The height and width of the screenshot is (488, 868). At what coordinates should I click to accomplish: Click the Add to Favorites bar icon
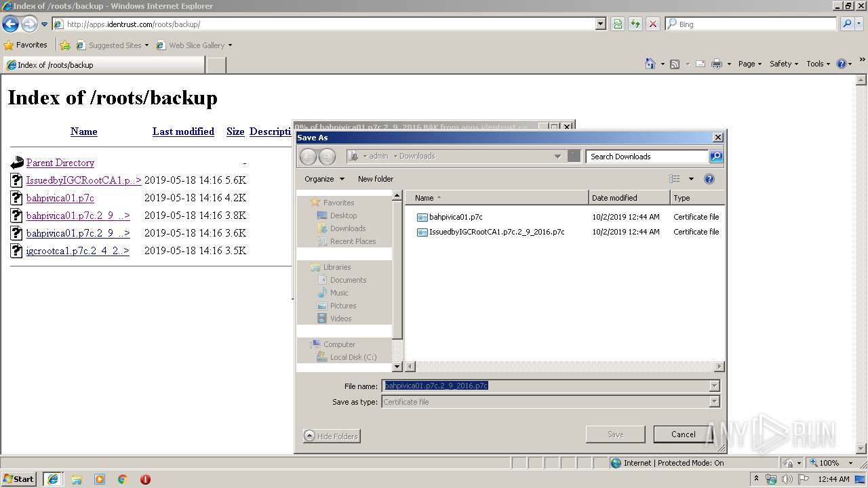65,45
